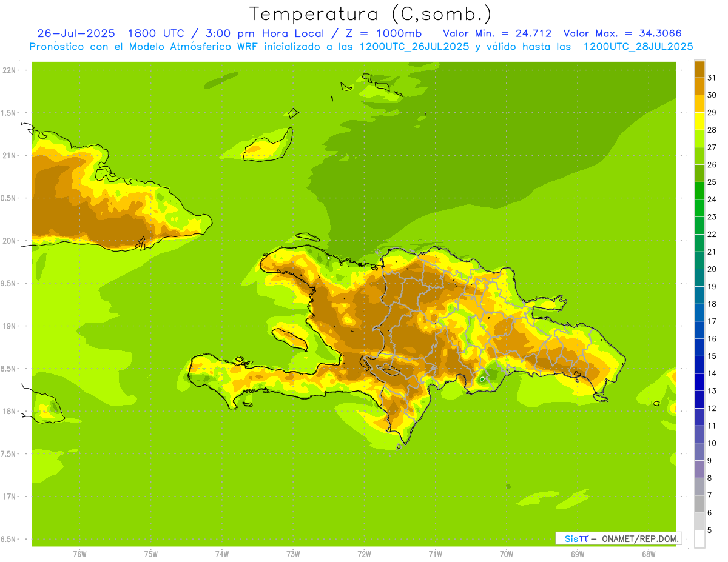
Task: Click the brown color band above 31
Action: pos(699,69)
